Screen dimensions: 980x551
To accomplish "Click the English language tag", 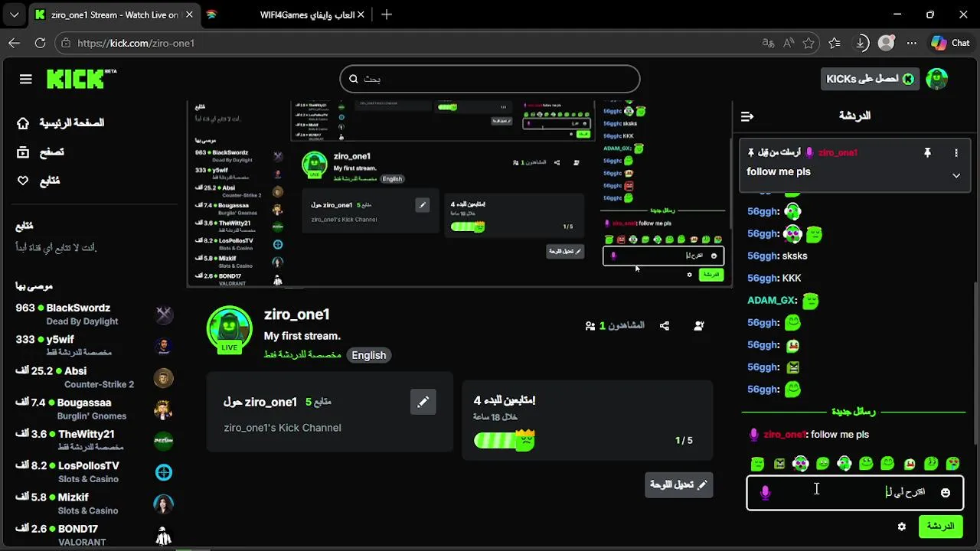I will tap(368, 355).
